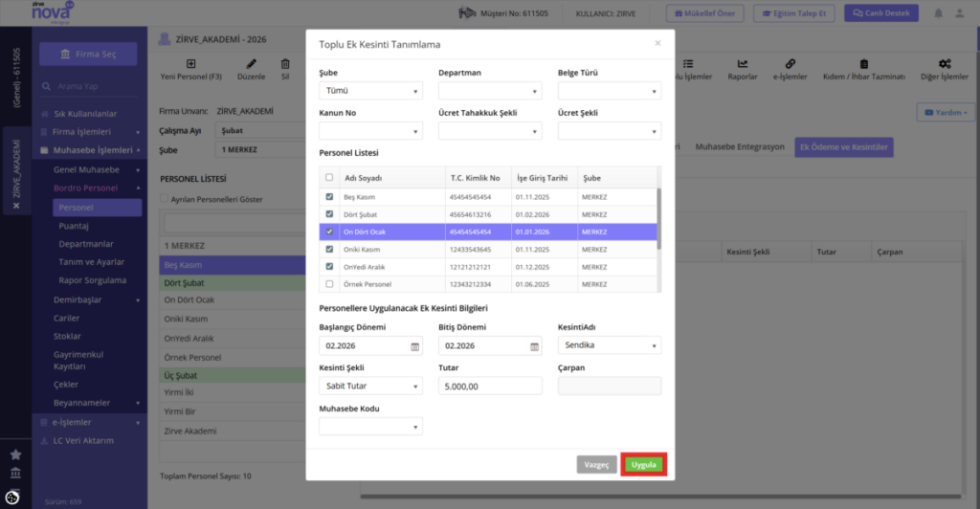Open KesintiAdı dropdown showing Sendika
Screen dimensions: 980x509
[x=610, y=345]
